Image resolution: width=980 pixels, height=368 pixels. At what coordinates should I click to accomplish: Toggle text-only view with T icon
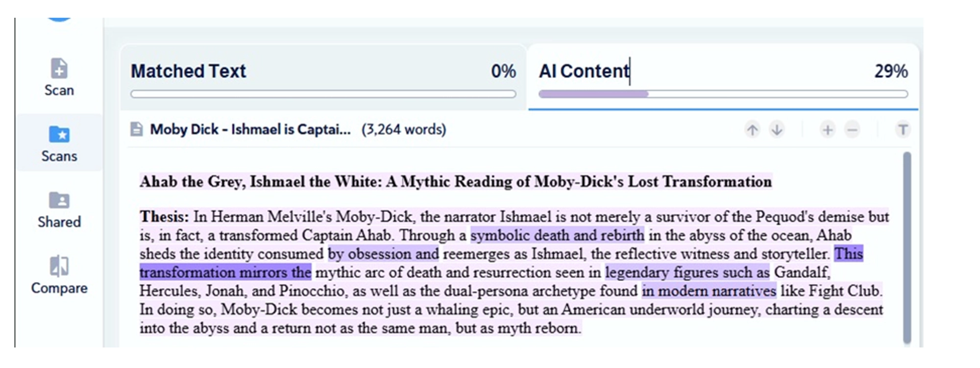[903, 130]
